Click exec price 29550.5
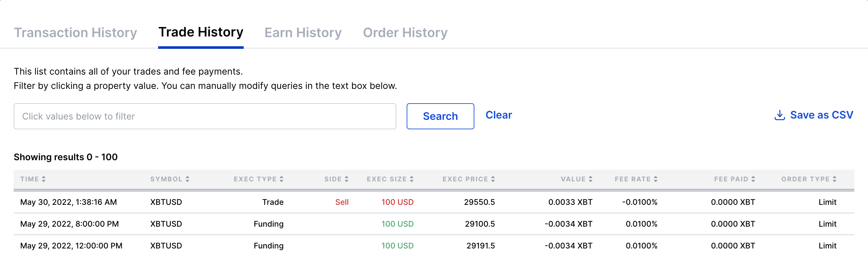 click(479, 202)
